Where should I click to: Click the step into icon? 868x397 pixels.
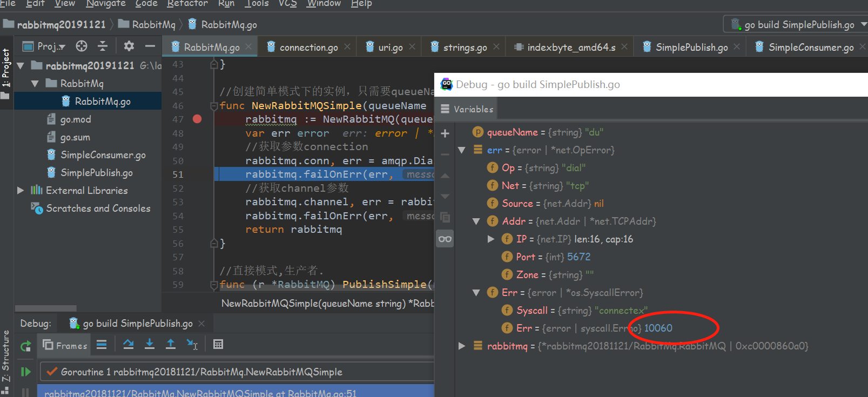tap(150, 344)
